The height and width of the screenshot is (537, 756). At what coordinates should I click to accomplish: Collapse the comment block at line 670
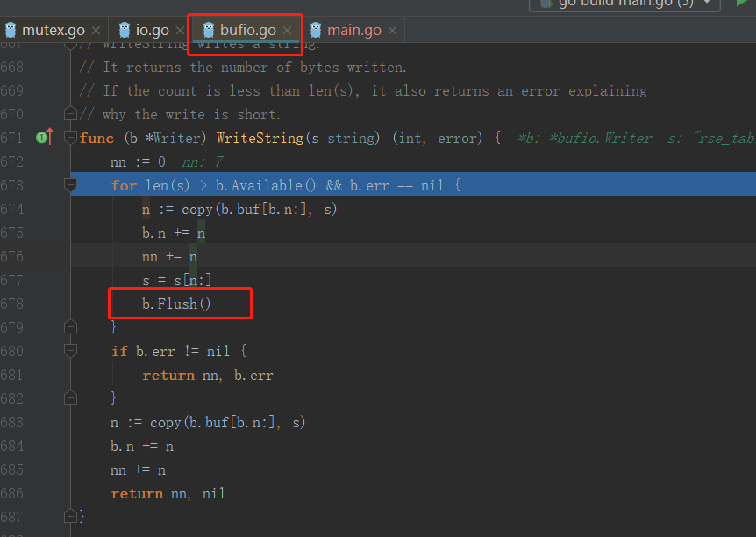pos(70,114)
